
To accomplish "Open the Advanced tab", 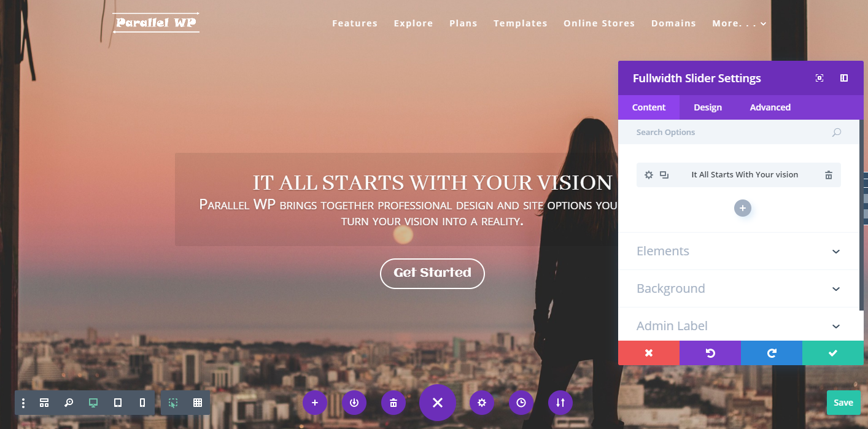I will coord(770,107).
